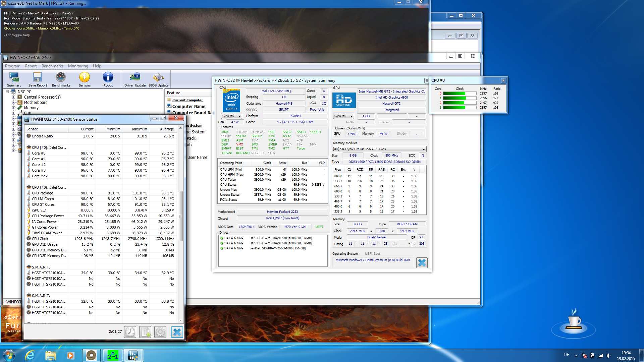Select the GPU Clock sensor row

[101, 239]
